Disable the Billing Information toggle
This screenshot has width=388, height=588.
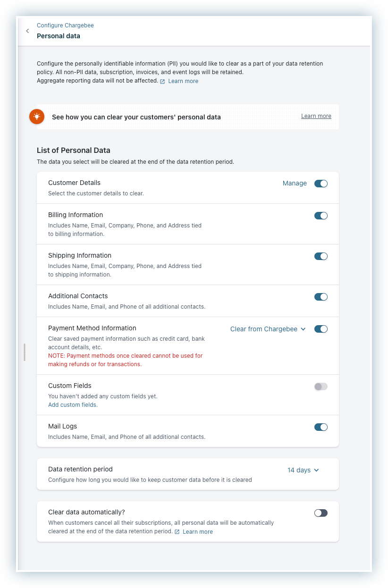[x=321, y=216]
